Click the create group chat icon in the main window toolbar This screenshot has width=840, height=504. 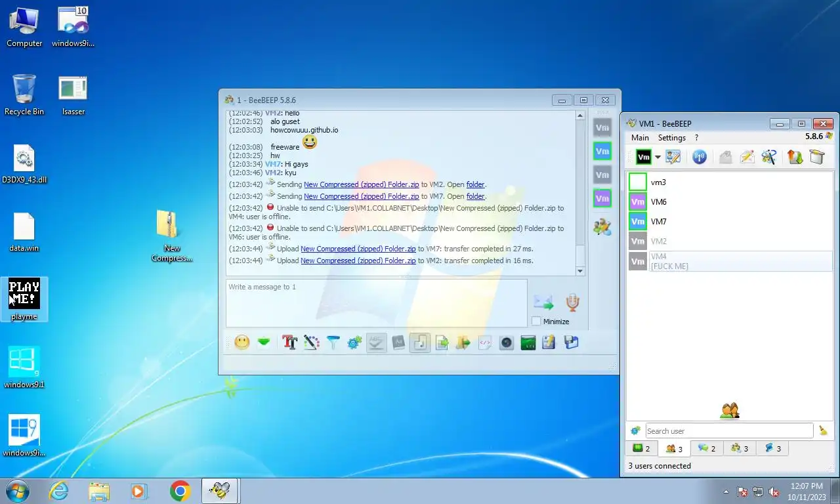tap(769, 157)
